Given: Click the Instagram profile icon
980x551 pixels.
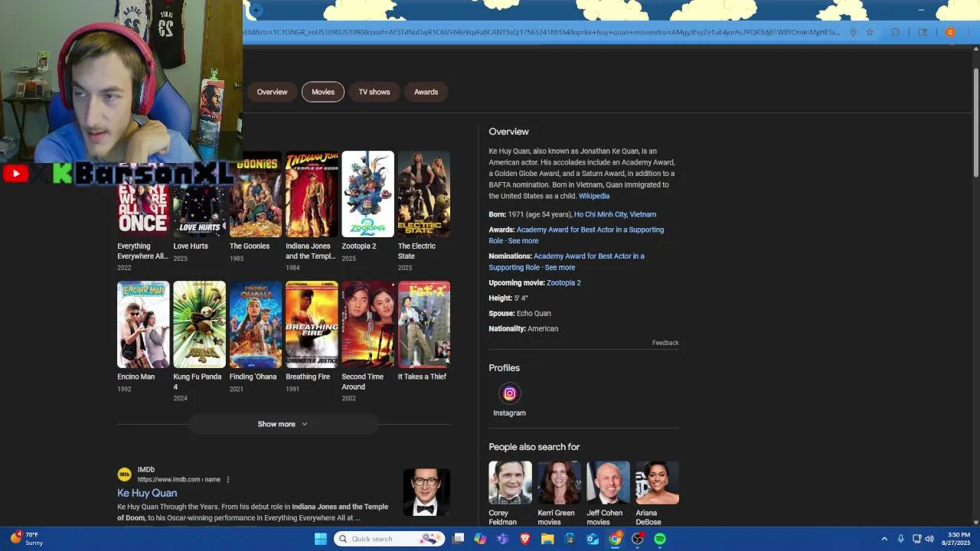Looking at the screenshot, I should coord(509,393).
